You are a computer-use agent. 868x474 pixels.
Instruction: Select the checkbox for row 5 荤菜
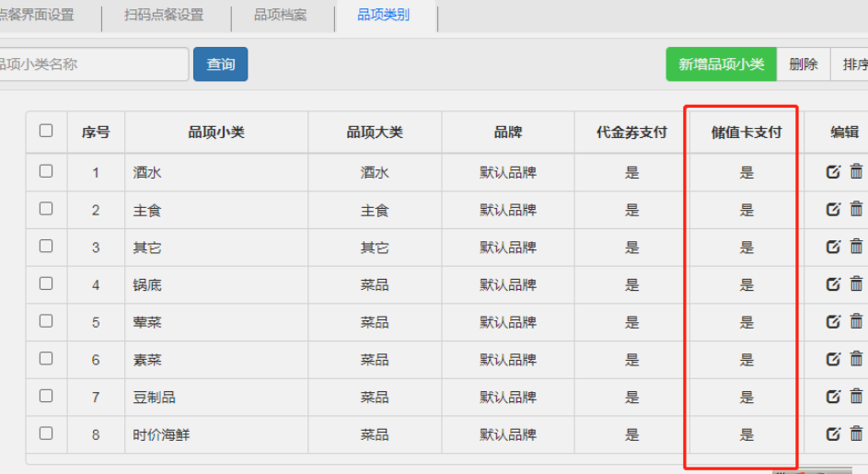pyautogui.click(x=46, y=321)
